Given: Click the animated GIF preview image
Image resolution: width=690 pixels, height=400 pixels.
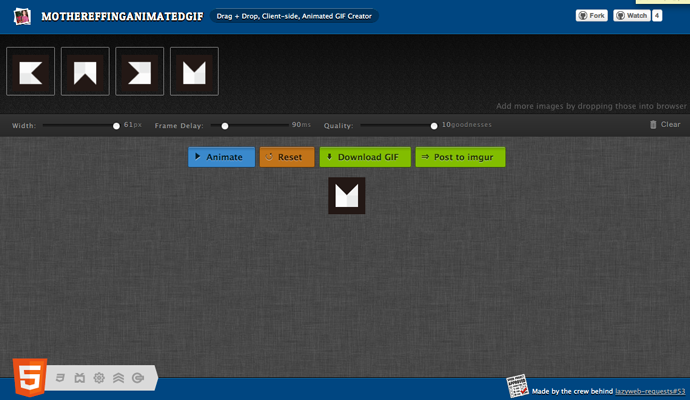Looking at the screenshot, I should tap(347, 195).
